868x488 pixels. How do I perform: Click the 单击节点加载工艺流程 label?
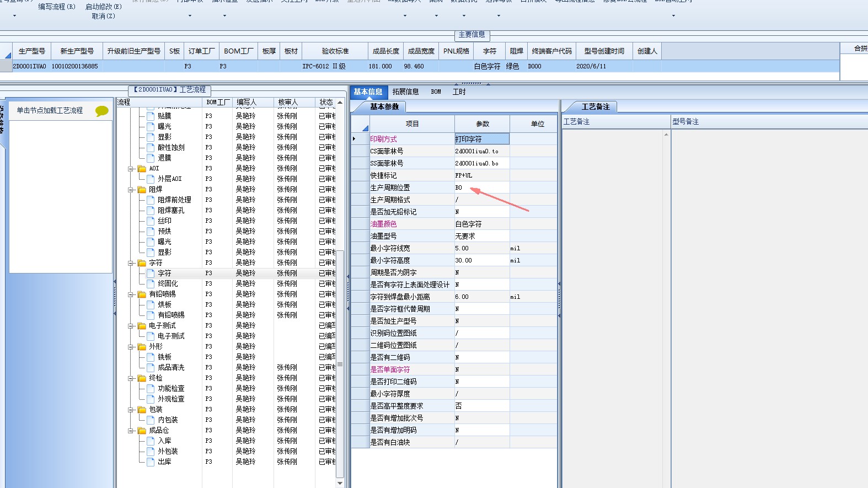50,110
